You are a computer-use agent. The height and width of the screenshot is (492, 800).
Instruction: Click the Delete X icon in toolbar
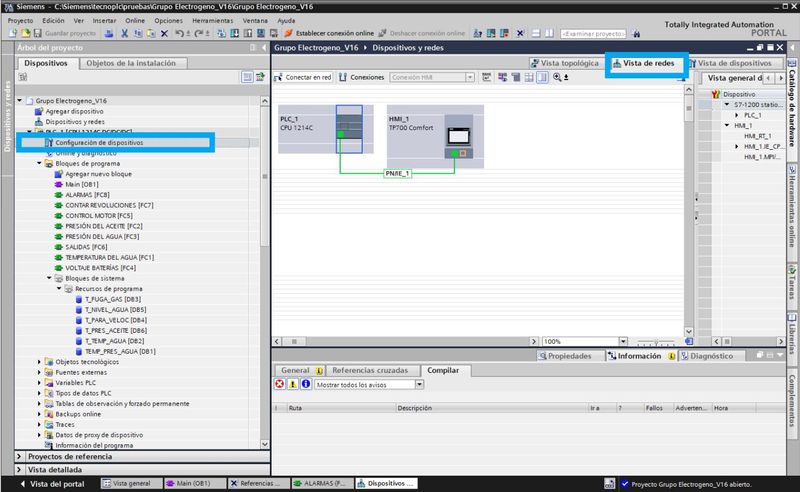point(164,33)
